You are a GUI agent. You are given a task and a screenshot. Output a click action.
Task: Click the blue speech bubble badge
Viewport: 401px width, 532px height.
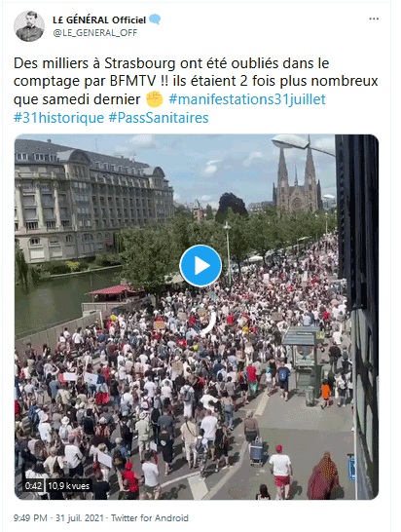pos(155,19)
